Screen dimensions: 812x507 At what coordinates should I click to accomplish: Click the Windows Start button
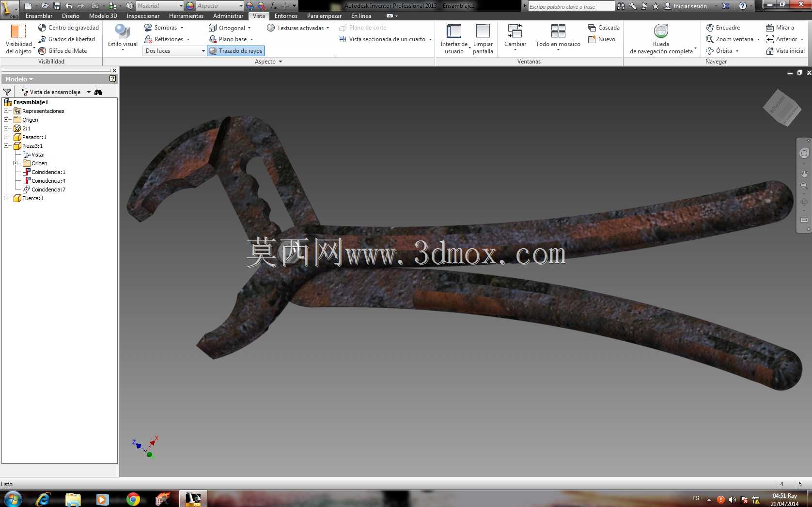[x=12, y=499]
